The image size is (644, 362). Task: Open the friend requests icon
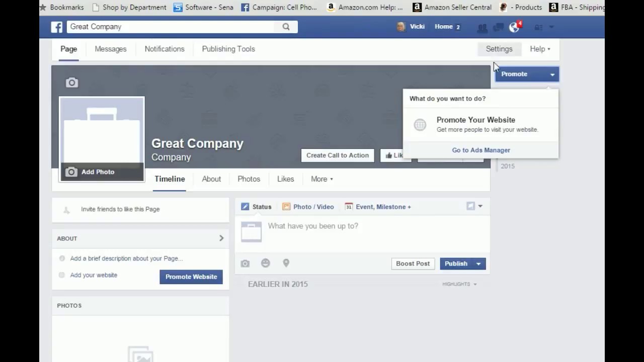[x=482, y=27]
